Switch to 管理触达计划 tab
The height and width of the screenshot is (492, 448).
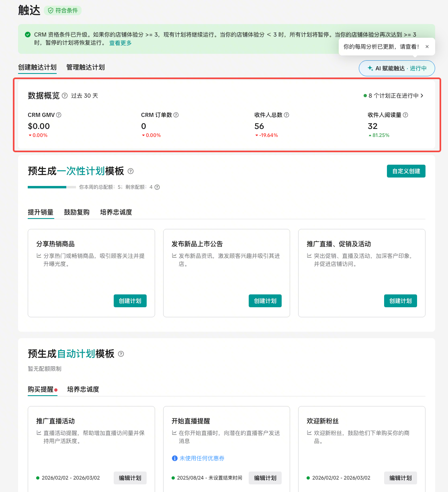point(86,67)
